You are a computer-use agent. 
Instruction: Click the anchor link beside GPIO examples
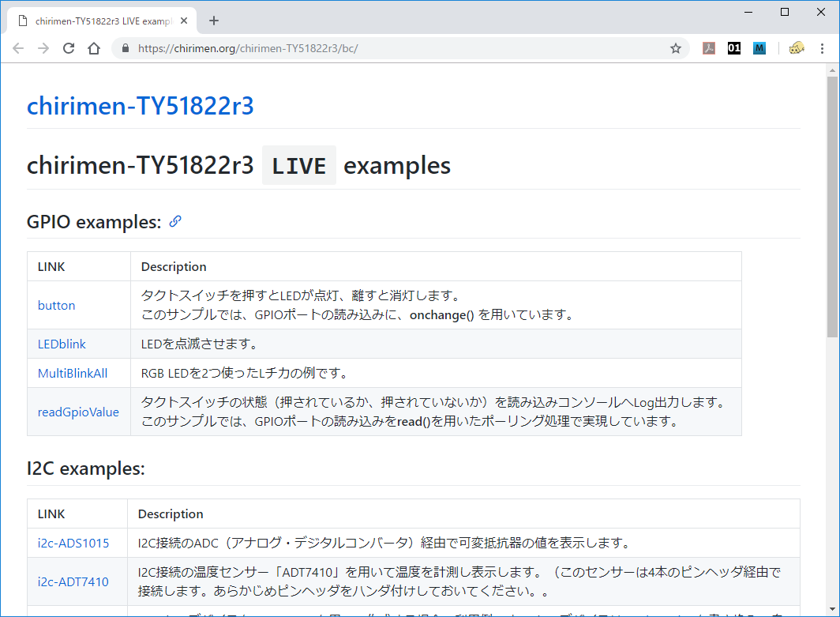[x=174, y=222]
